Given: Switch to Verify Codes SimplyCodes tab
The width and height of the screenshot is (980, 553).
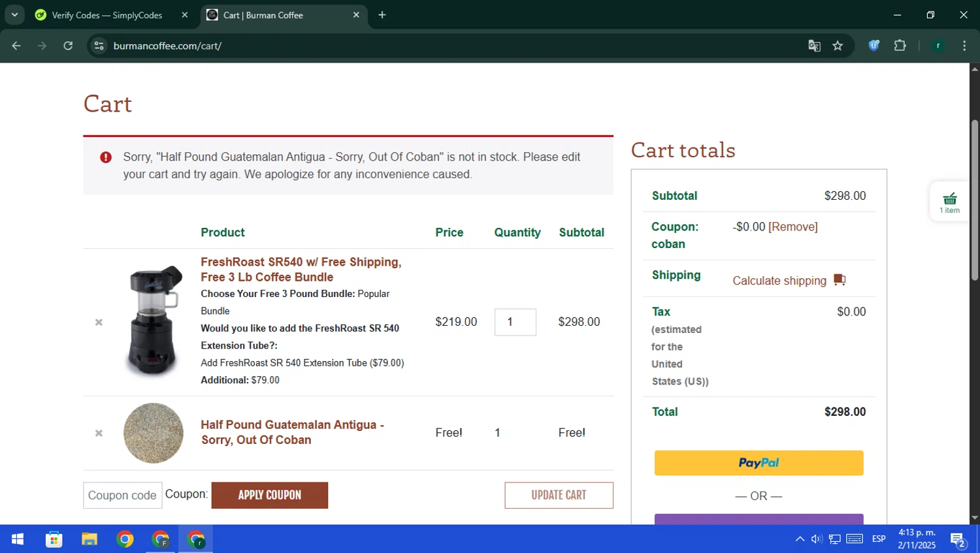Looking at the screenshot, I should [x=107, y=15].
